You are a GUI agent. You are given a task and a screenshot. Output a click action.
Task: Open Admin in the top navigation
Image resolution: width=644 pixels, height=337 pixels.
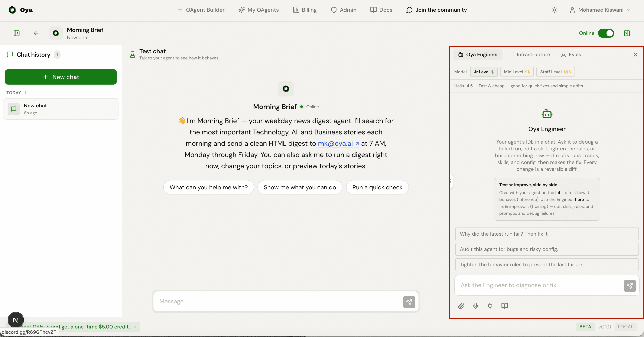point(344,10)
